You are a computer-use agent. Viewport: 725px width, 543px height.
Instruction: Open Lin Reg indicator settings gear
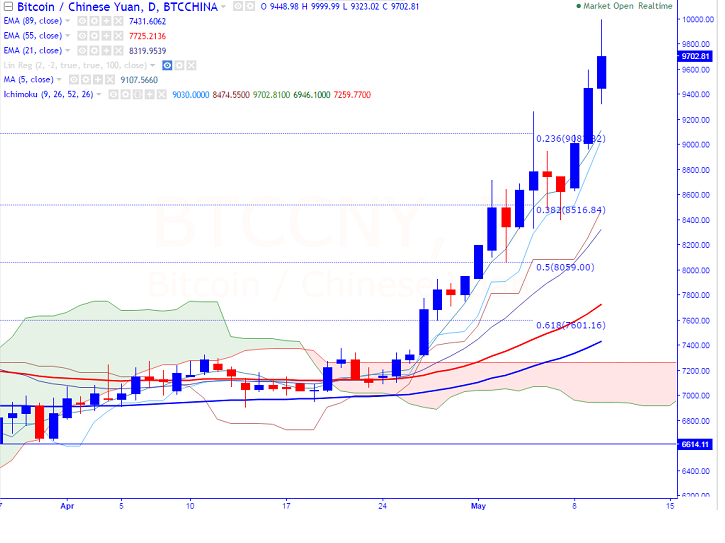tap(179, 66)
